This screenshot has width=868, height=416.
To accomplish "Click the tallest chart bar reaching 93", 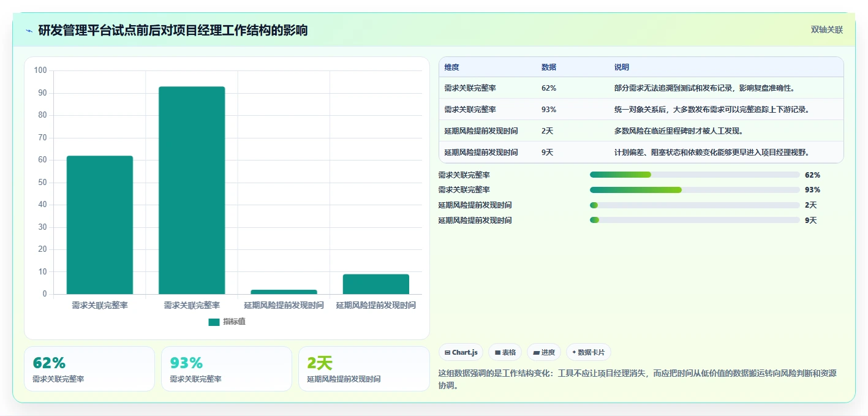I will [192, 191].
